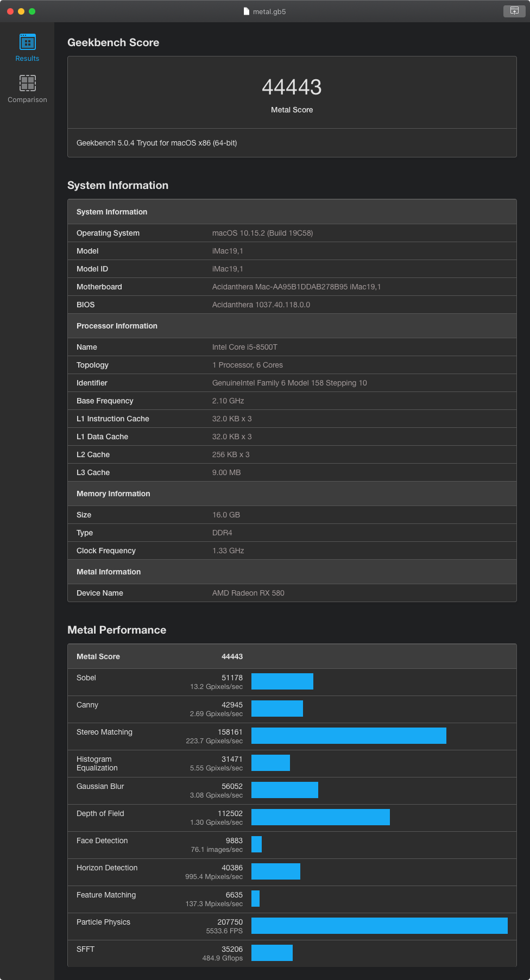Select 76.1 images/sec Face Detection rate
This screenshot has width=530, height=980.
[217, 850]
